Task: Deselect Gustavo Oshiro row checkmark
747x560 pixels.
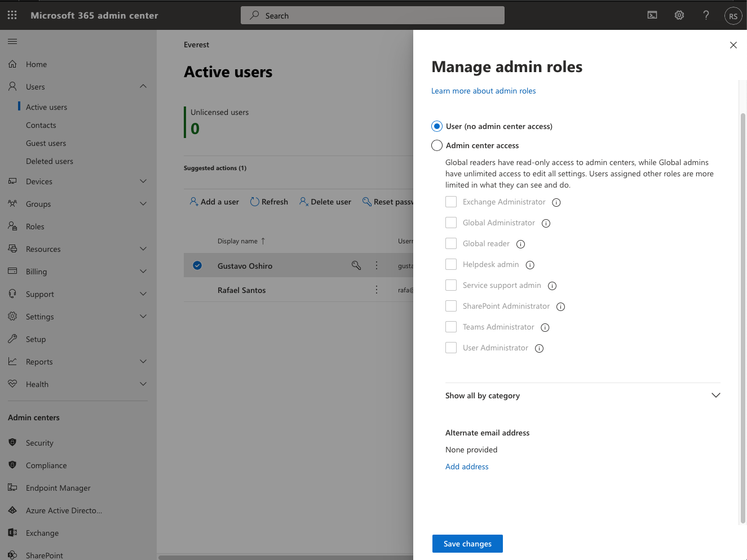Action: pos(197,265)
